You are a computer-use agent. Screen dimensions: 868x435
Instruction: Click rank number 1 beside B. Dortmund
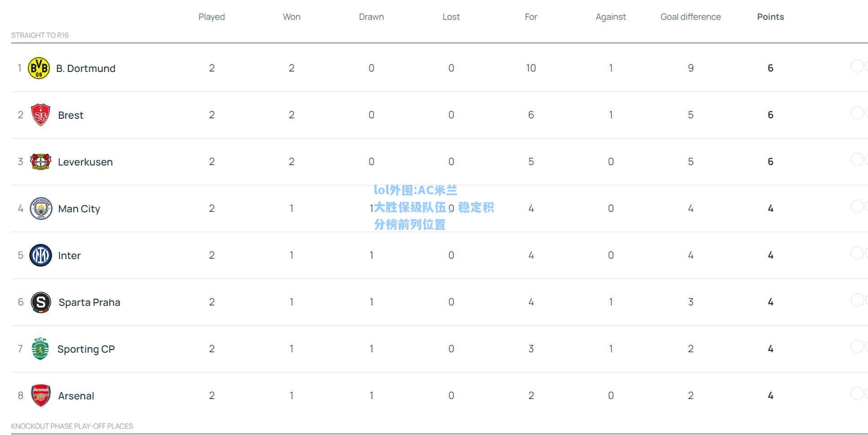point(20,68)
